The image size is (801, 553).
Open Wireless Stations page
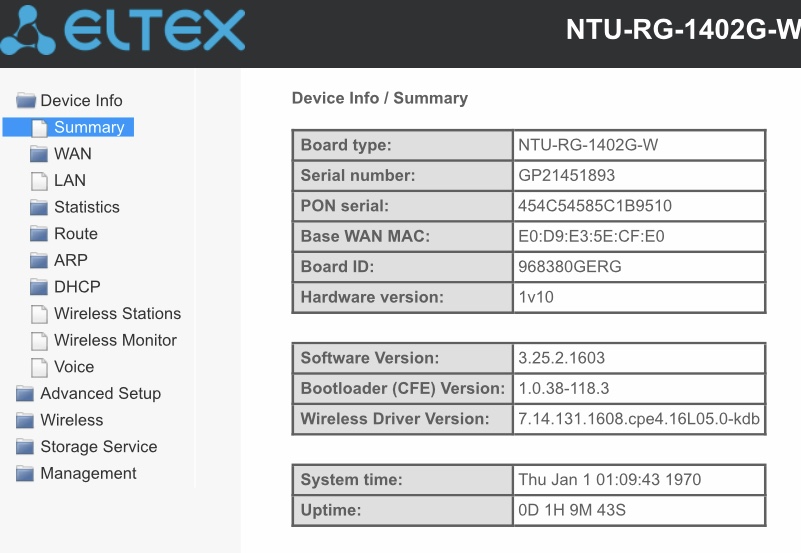[x=117, y=313]
